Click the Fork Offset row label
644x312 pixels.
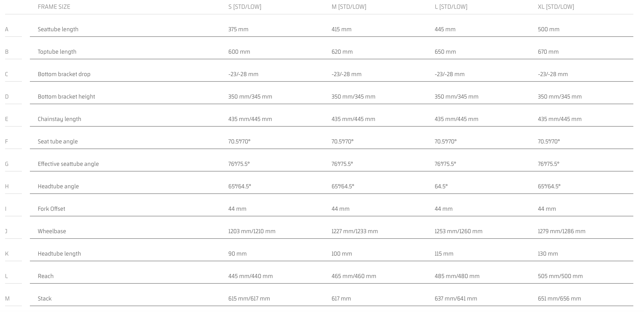click(51, 209)
